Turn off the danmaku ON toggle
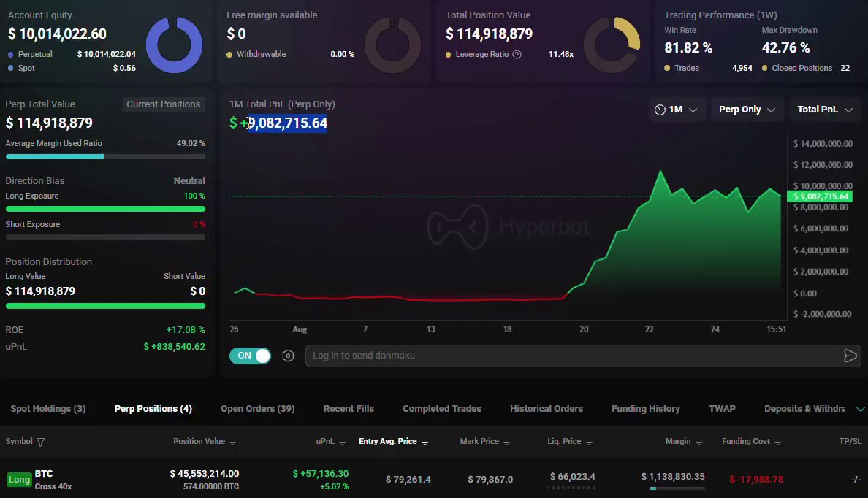This screenshot has height=498, width=868. coord(250,356)
